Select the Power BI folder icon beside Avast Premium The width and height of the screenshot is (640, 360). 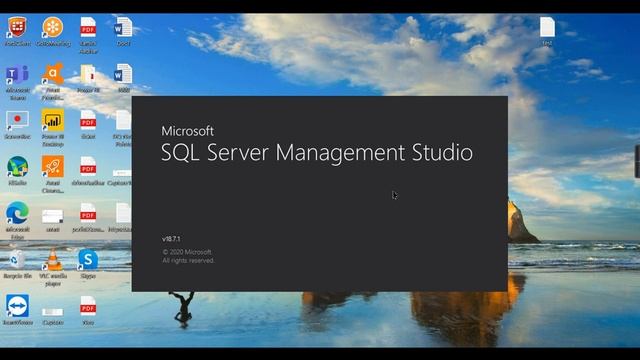[88, 75]
